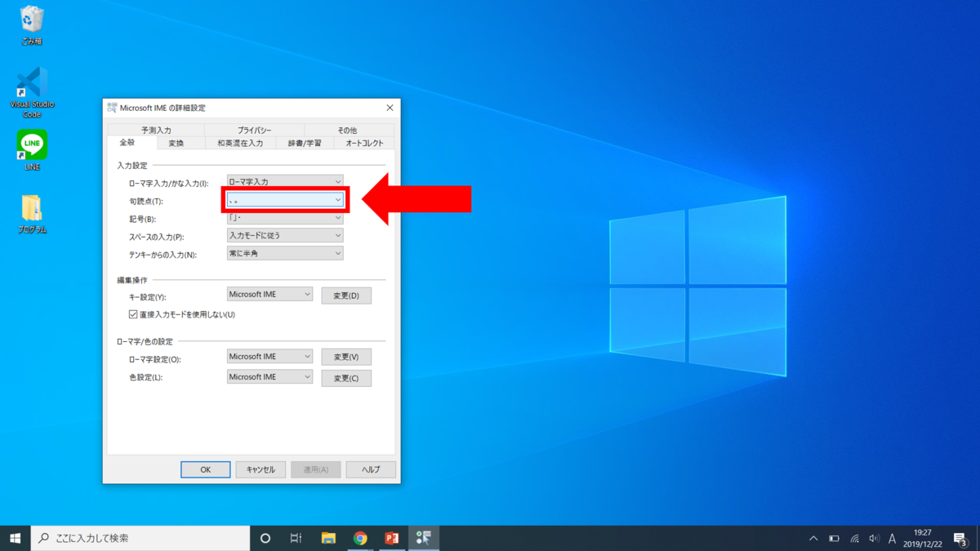980x551 pixels.
Task: Open the 色設定 dropdown
Action: [x=269, y=377]
